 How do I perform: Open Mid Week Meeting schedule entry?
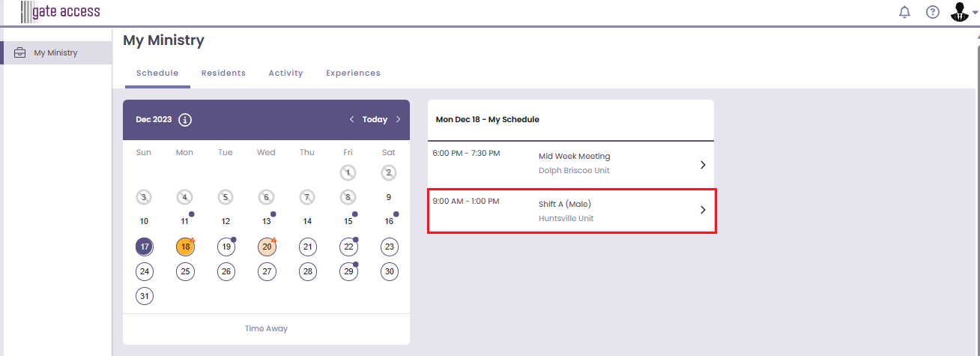click(571, 164)
